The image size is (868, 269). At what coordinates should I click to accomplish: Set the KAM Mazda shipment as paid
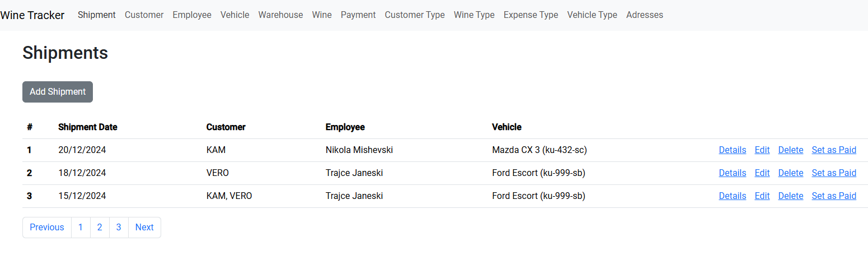click(834, 150)
